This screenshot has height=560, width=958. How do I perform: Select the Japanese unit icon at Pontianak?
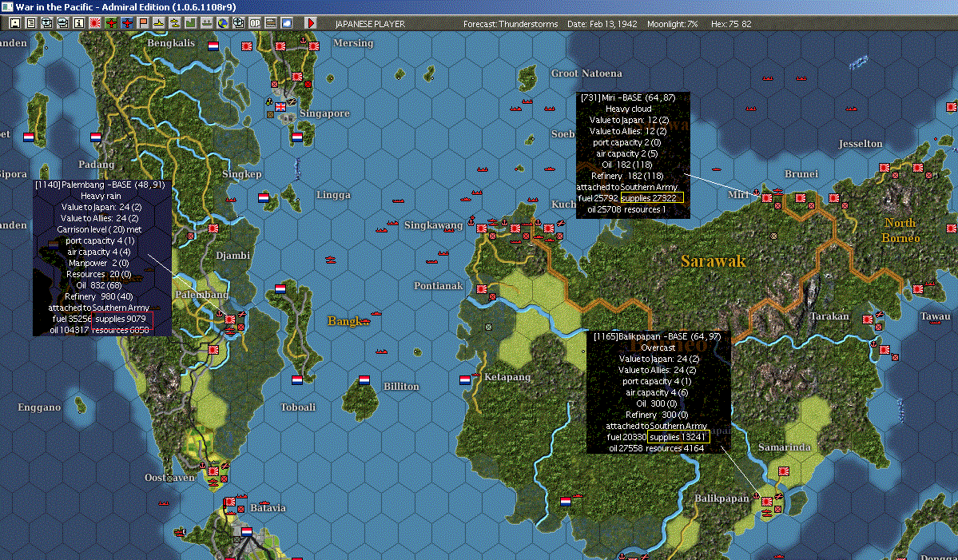pyautogui.click(x=482, y=289)
